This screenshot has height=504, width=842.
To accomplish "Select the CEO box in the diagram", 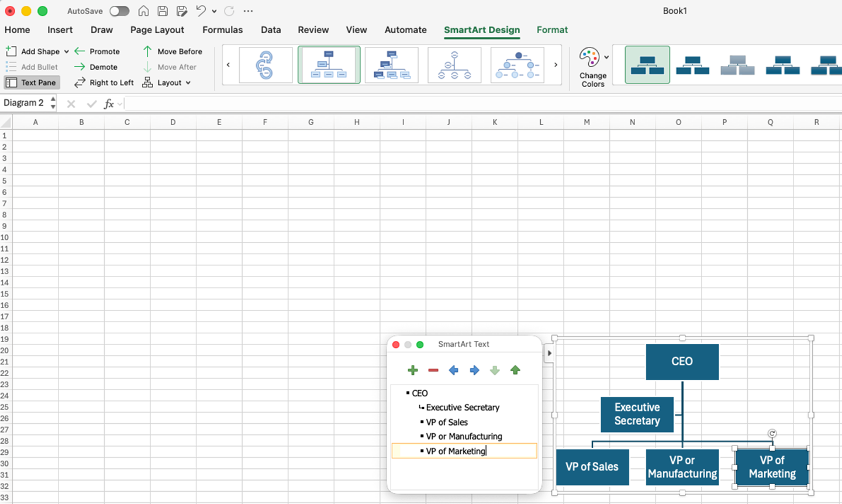I will (x=682, y=361).
